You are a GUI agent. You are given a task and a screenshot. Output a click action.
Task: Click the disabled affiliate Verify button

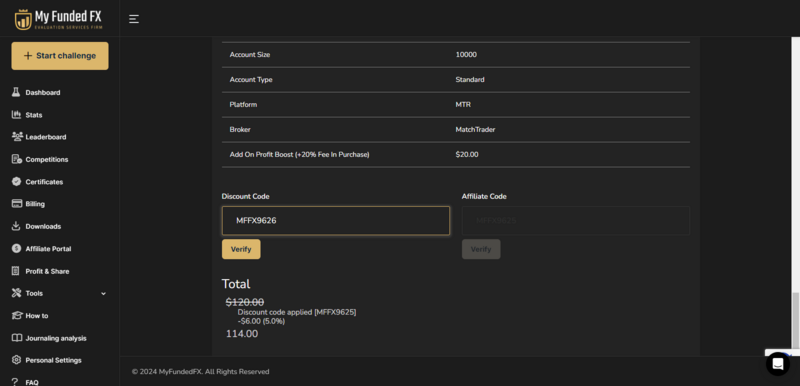point(481,249)
